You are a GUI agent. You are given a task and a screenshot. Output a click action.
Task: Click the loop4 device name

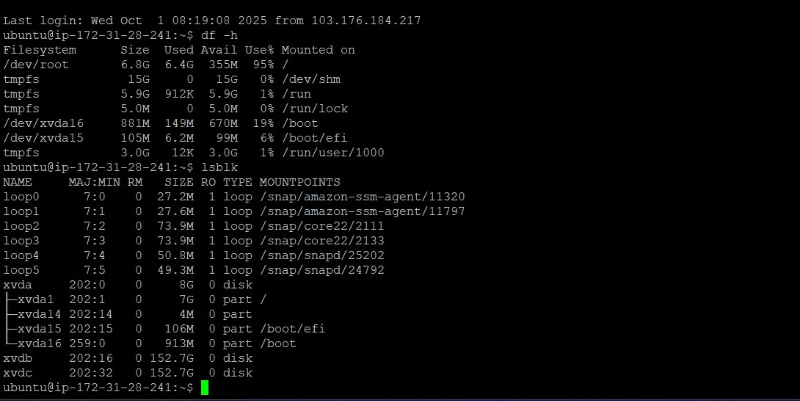pos(21,255)
